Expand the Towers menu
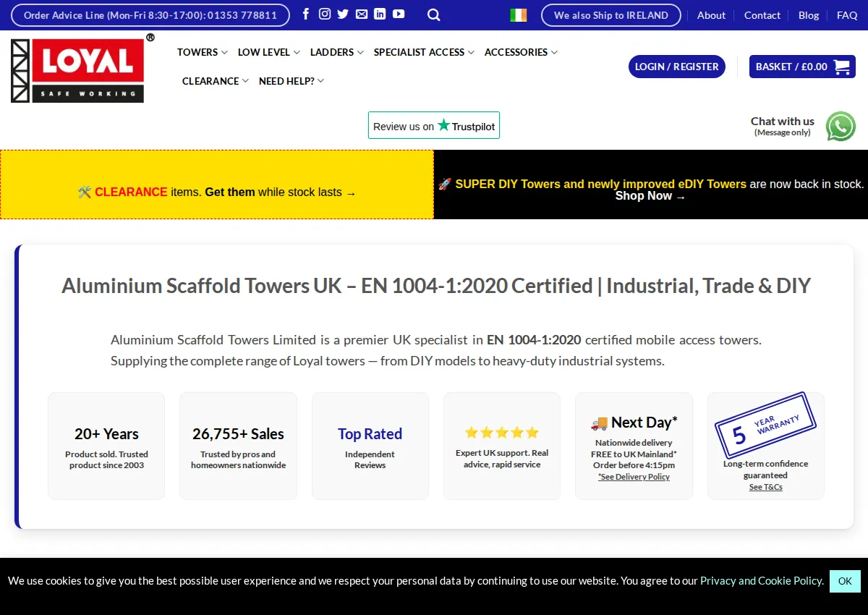 pyautogui.click(x=203, y=52)
